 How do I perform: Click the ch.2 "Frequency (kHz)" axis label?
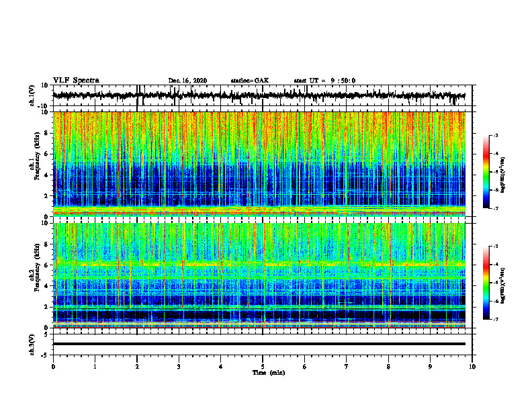coord(38,267)
